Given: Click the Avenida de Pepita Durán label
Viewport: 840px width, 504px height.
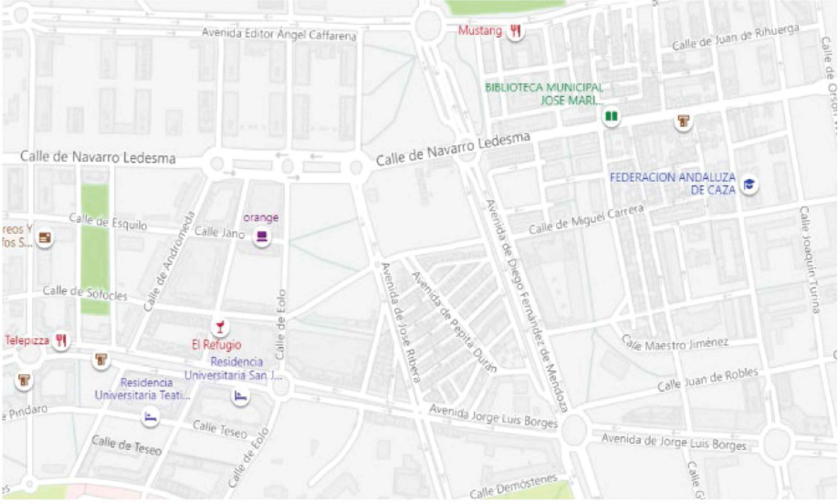Looking at the screenshot, I should [x=454, y=322].
